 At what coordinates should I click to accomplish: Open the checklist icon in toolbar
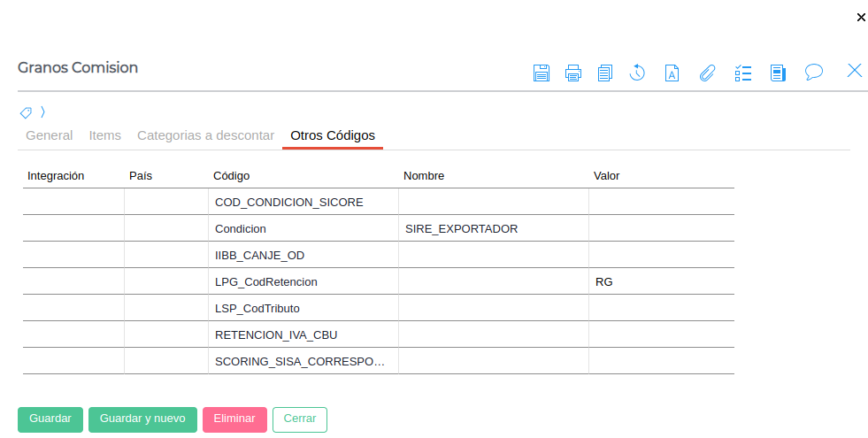[x=743, y=73]
